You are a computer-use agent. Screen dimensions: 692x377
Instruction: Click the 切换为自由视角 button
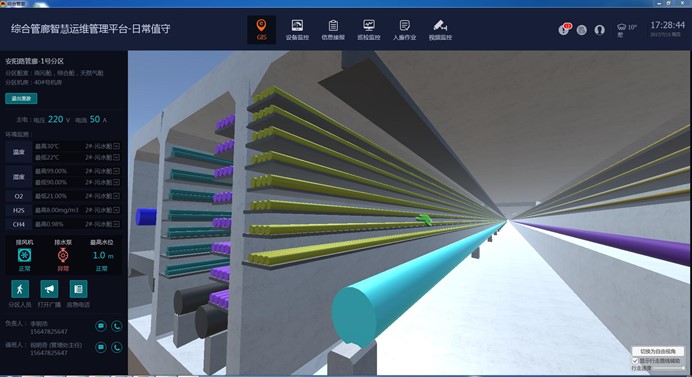point(658,351)
